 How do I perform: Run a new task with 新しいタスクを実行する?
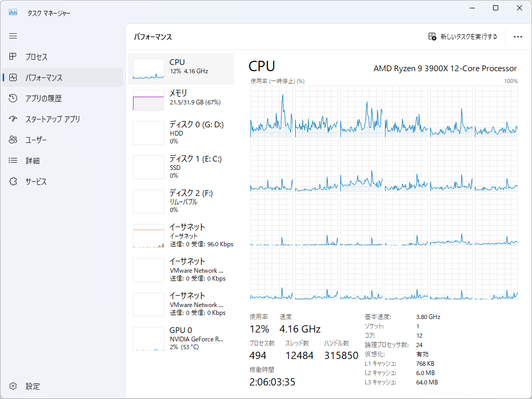coord(462,37)
